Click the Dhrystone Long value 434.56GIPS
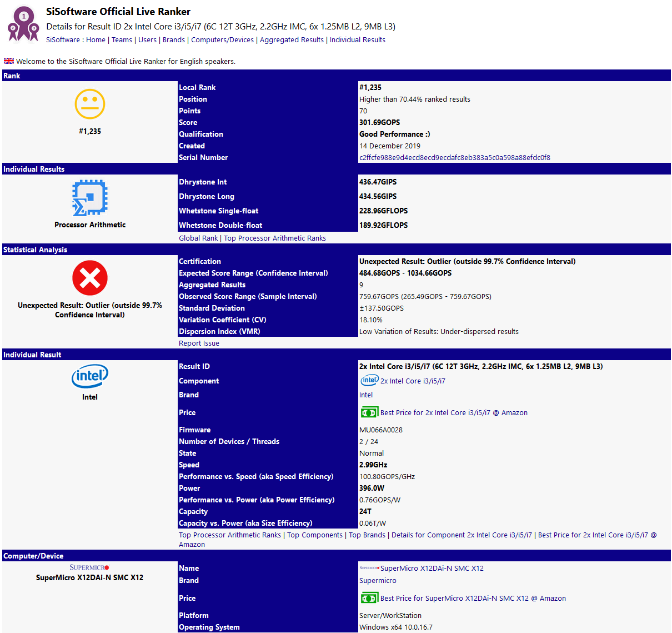The image size is (672, 633). (378, 197)
